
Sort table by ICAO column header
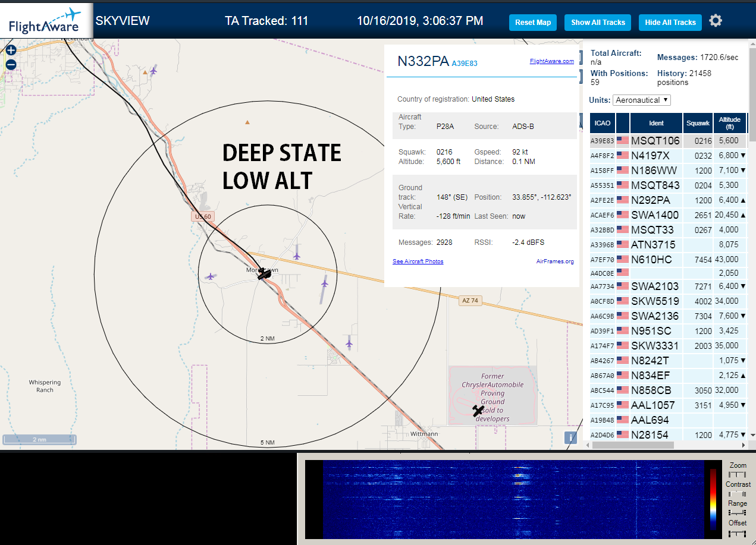click(x=603, y=123)
